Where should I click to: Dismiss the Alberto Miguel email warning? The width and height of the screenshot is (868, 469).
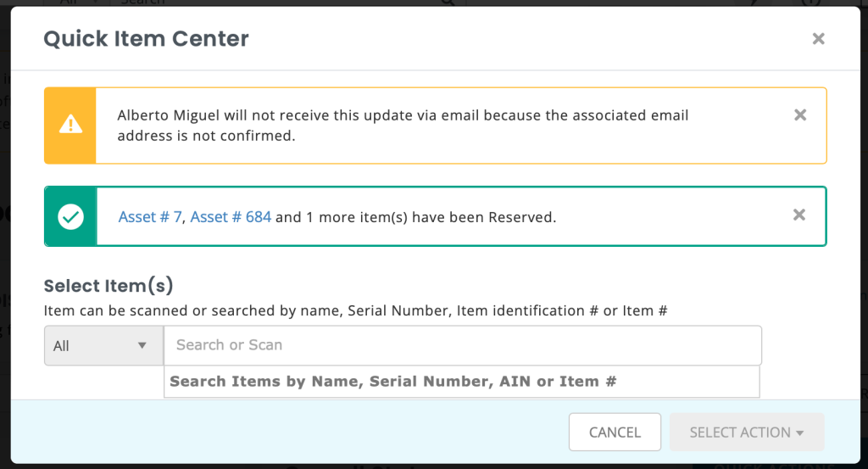[800, 115]
